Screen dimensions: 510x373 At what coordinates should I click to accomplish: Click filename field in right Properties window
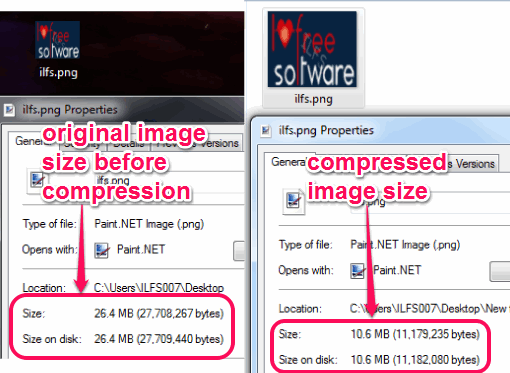click(430, 203)
